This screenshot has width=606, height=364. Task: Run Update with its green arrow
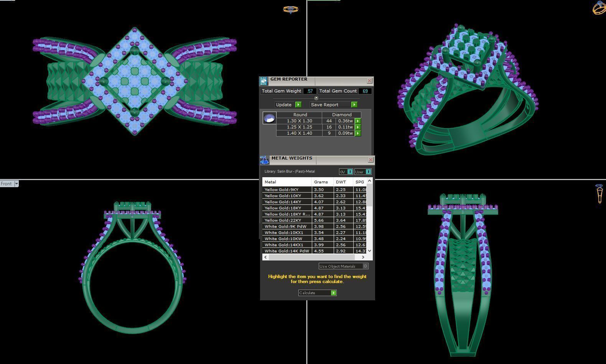[298, 105]
